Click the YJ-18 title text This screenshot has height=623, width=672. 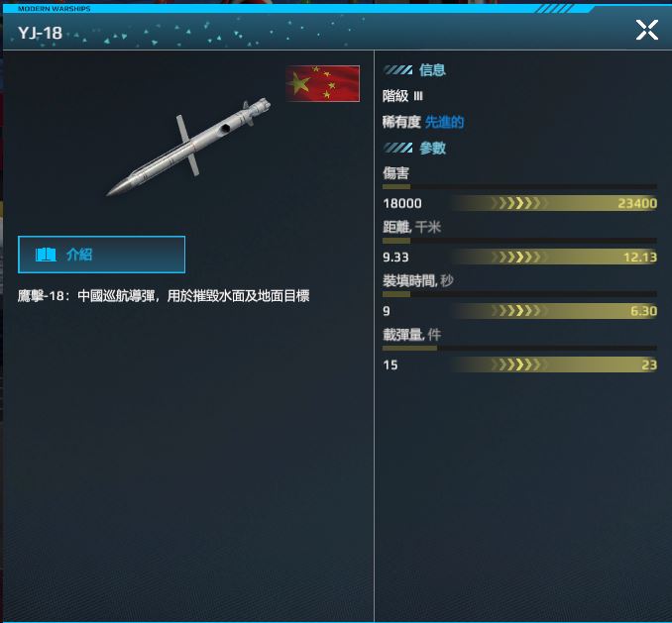40,33
